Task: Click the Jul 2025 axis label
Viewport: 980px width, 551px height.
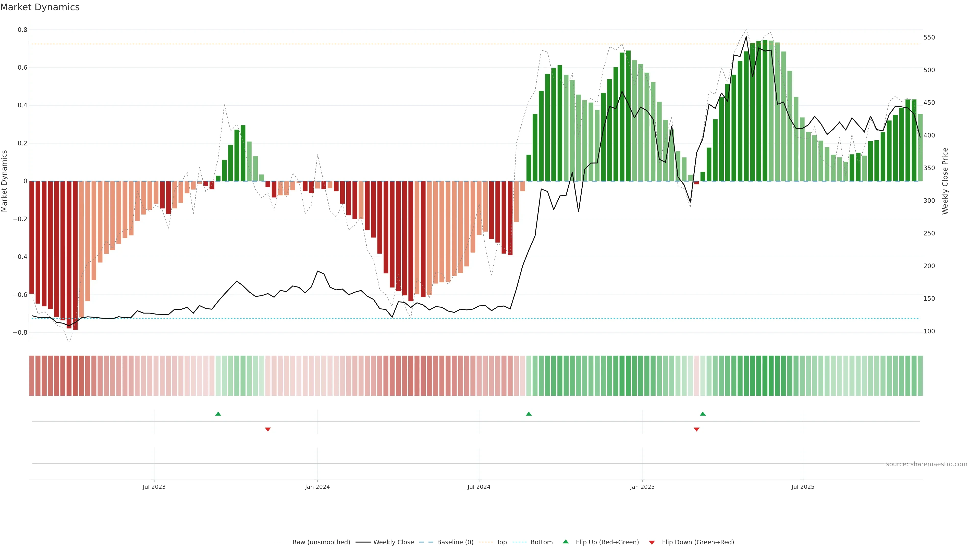Action: (x=803, y=487)
